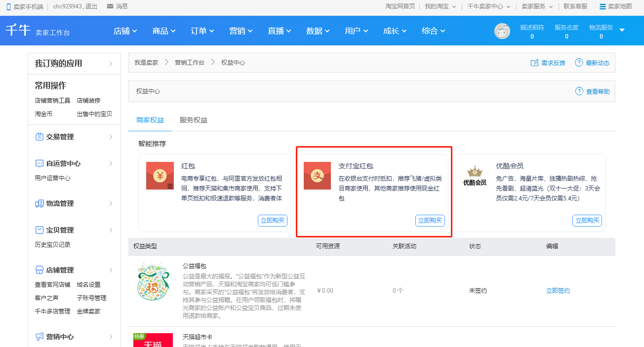Screen dimensions: 644x347
Task: Click 退出 to log out
Action: click(91, 6)
